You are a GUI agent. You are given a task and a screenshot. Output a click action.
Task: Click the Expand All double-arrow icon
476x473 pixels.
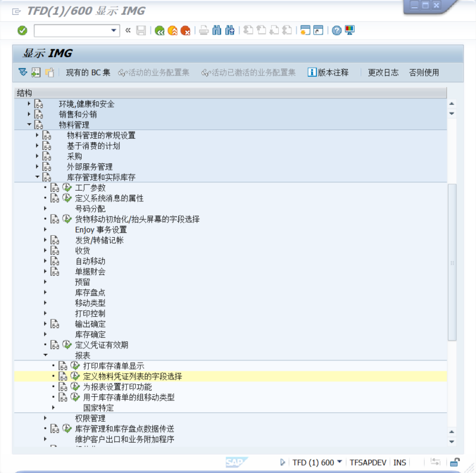(x=23, y=72)
